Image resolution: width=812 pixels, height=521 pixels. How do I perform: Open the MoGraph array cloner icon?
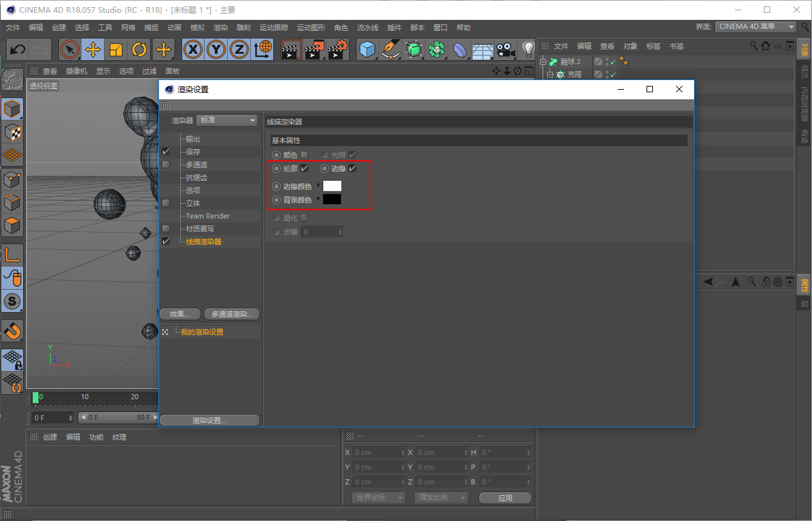coord(437,49)
